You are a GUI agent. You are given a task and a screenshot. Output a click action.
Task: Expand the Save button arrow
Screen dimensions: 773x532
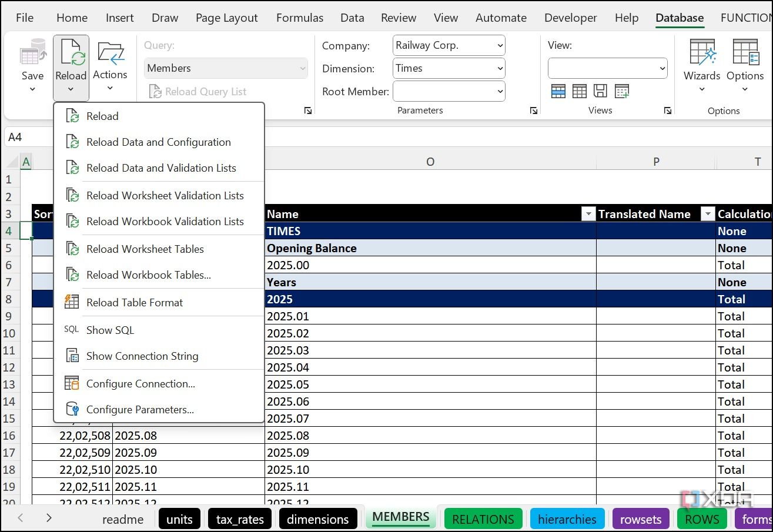(x=33, y=90)
